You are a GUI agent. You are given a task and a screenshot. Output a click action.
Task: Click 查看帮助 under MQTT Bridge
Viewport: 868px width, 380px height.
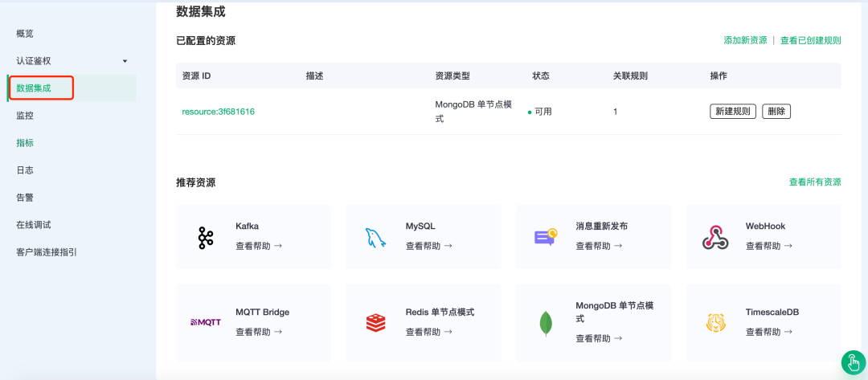tap(259, 332)
